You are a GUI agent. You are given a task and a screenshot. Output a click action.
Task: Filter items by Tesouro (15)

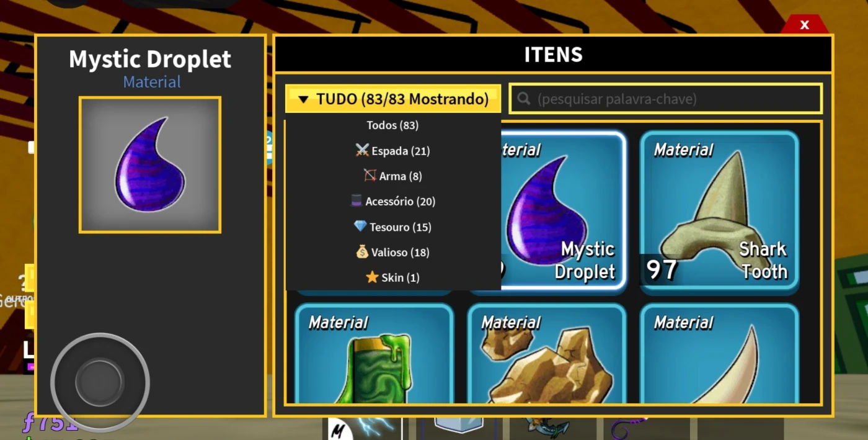pos(392,227)
